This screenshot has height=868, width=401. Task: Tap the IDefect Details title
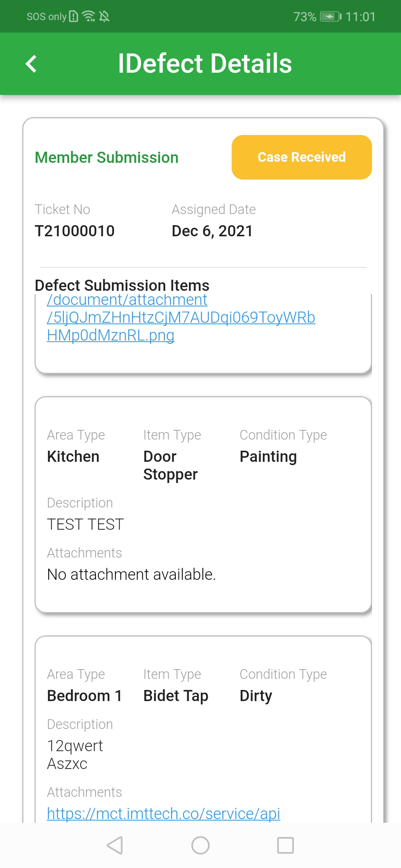tap(205, 63)
